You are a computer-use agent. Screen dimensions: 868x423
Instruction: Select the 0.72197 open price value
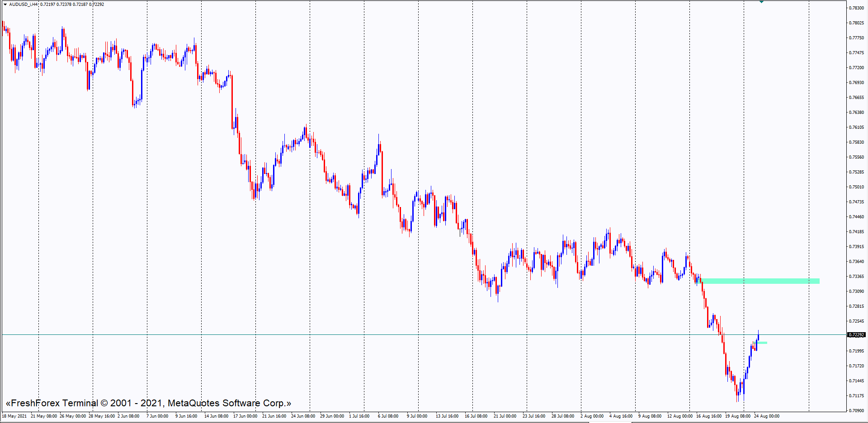(x=47, y=5)
